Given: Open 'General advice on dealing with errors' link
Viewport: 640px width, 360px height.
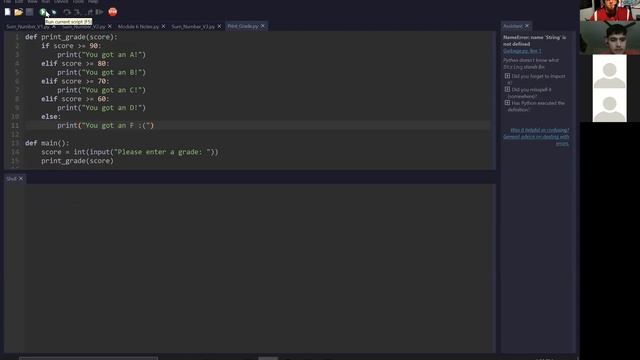Looking at the screenshot, I should [536, 140].
